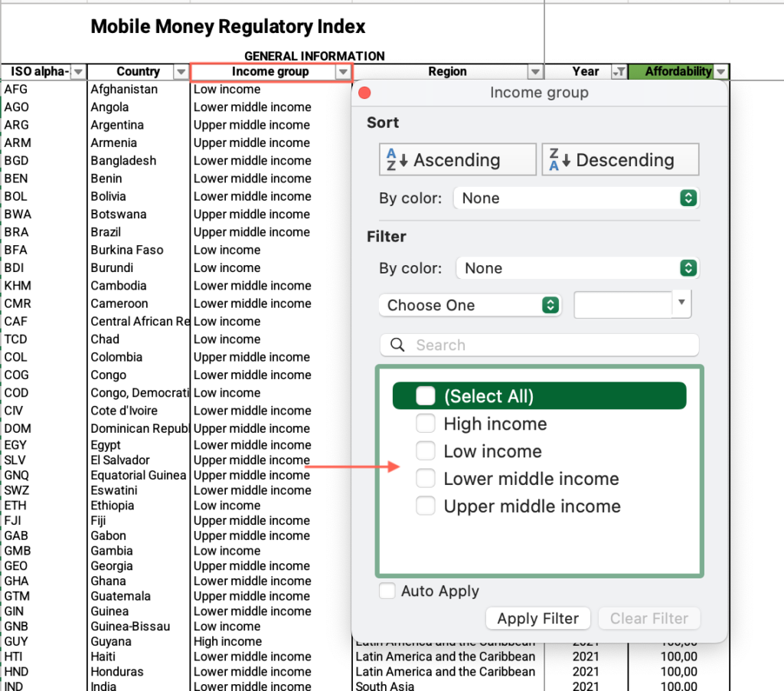
Task: Click the Apply Filter button
Action: (538, 618)
